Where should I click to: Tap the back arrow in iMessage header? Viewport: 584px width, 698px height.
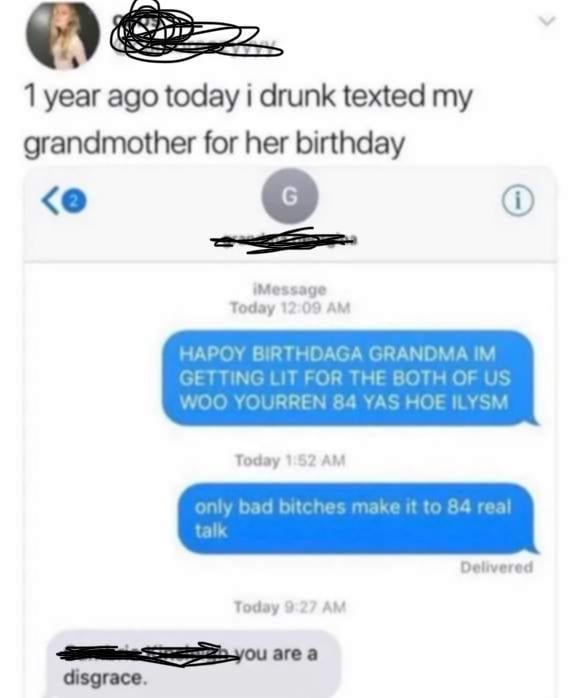click(50, 202)
